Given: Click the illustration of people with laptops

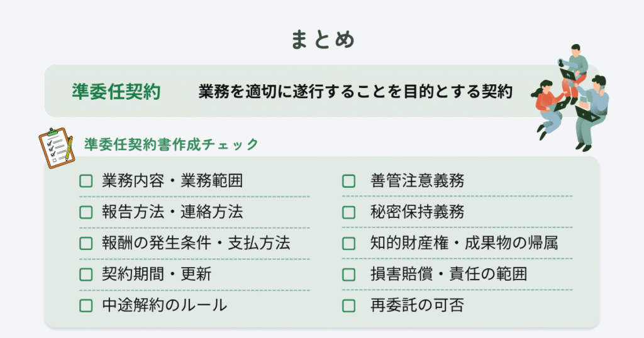Looking at the screenshot, I should [x=570, y=97].
